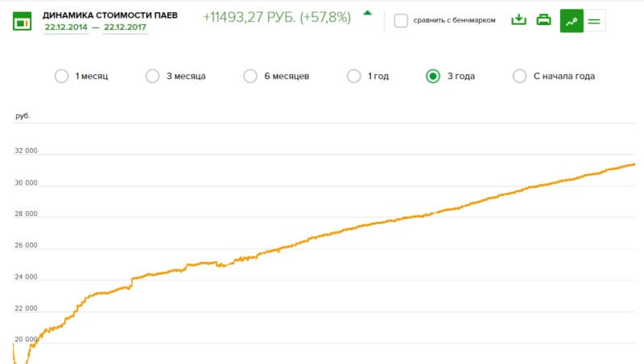644x364 pixels.
Task: Click the 'руб.' axis unit label
Action: (23, 117)
